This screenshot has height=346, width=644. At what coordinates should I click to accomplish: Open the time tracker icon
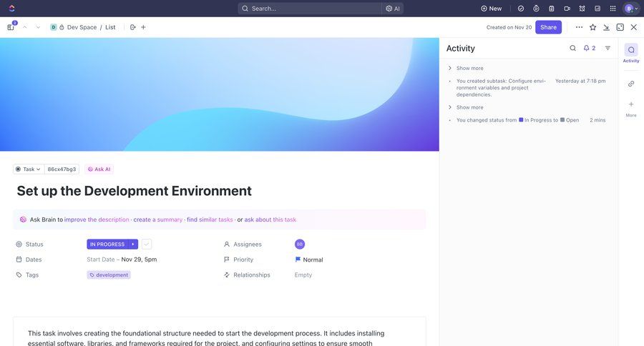tap(536, 8)
